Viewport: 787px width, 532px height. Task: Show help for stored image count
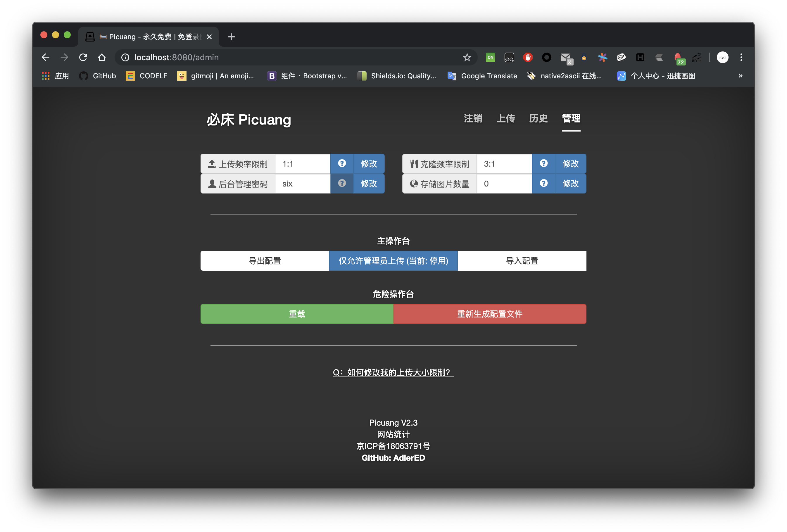[x=543, y=184]
